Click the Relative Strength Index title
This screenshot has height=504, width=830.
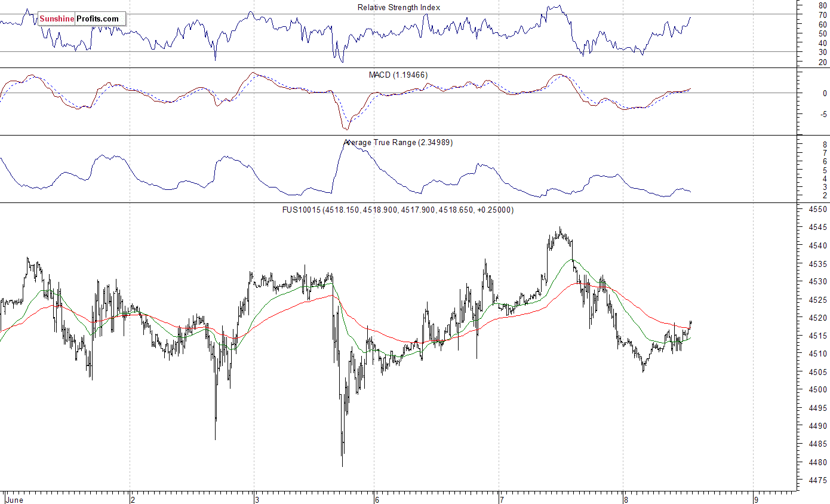pos(399,8)
